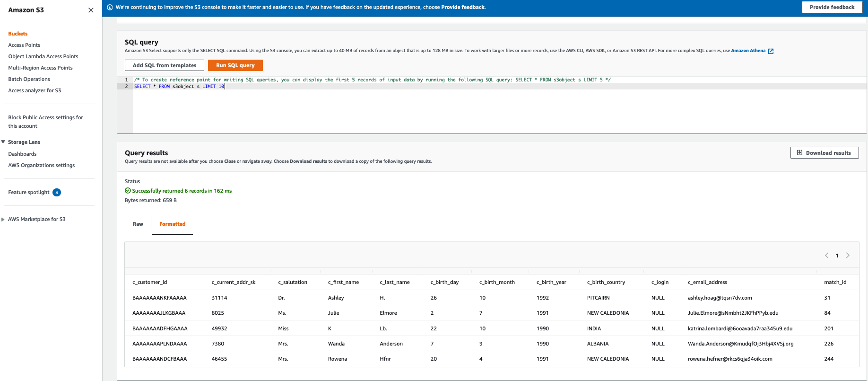868x381 pixels.
Task: Click the external link icon beside Amazon Athena
Action: [771, 51]
